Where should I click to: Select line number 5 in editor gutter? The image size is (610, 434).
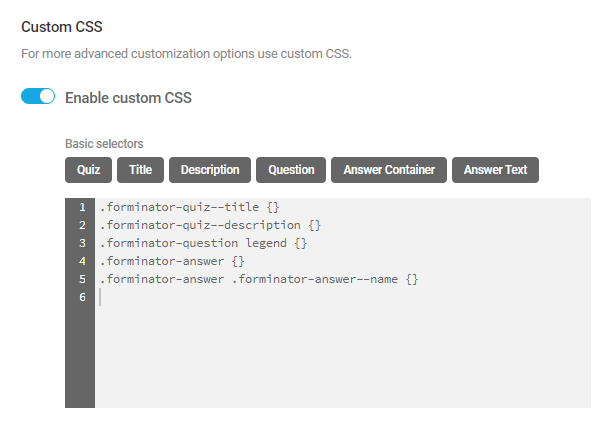point(82,279)
